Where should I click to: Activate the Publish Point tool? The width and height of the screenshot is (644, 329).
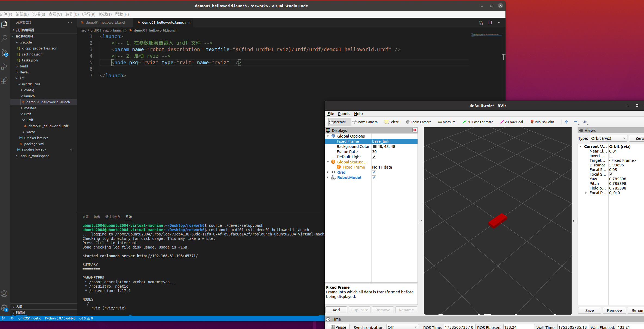pyautogui.click(x=542, y=122)
